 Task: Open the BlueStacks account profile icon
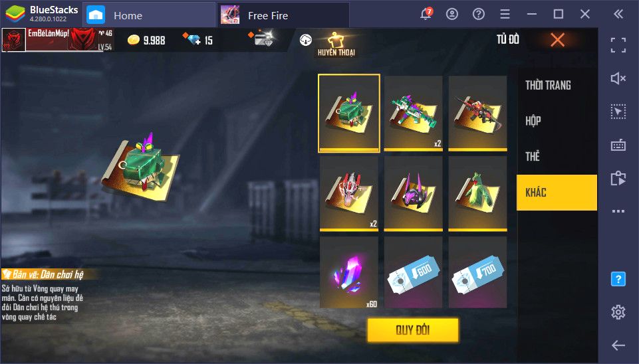click(452, 14)
